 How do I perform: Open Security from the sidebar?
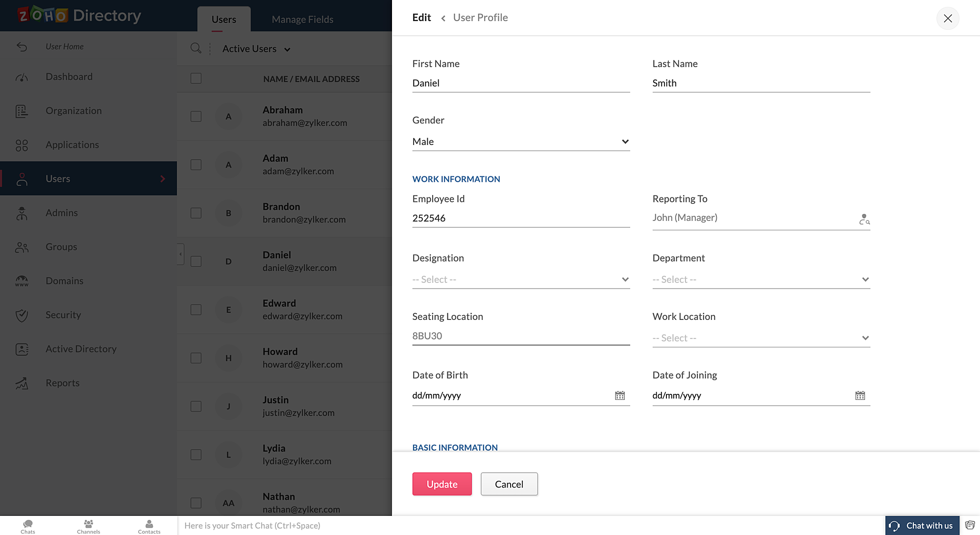pos(63,315)
